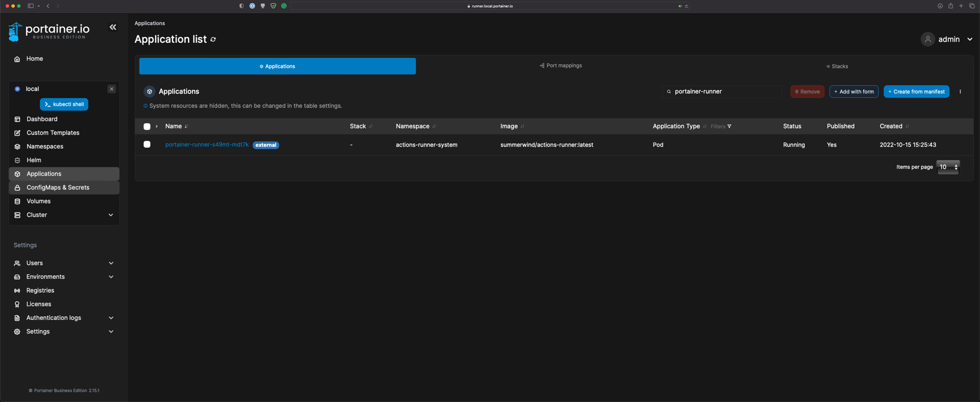Expand all rows using the Name column chevron
The height and width of the screenshot is (402, 980).
pos(157,127)
